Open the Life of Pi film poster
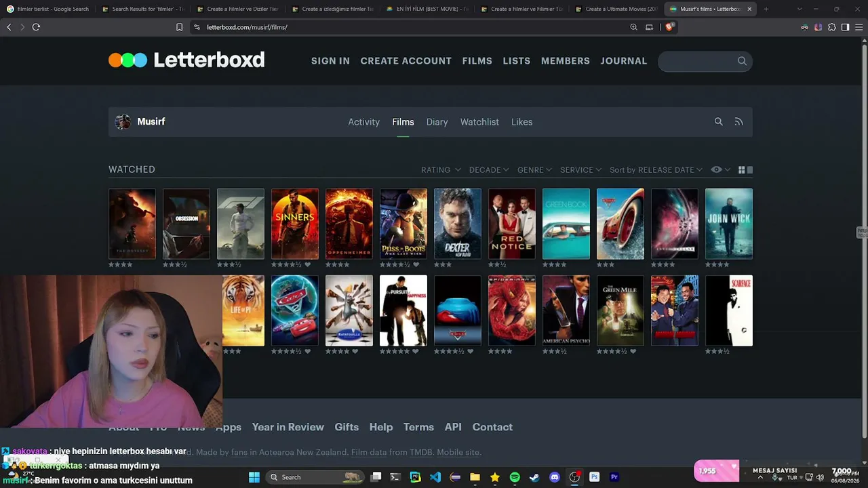Image resolution: width=868 pixels, height=488 pixels. pos(243,310)
